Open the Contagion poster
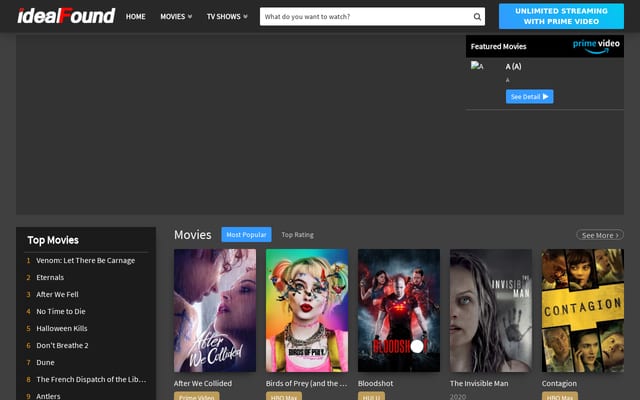Screen dimensions: 640x400 582,311
